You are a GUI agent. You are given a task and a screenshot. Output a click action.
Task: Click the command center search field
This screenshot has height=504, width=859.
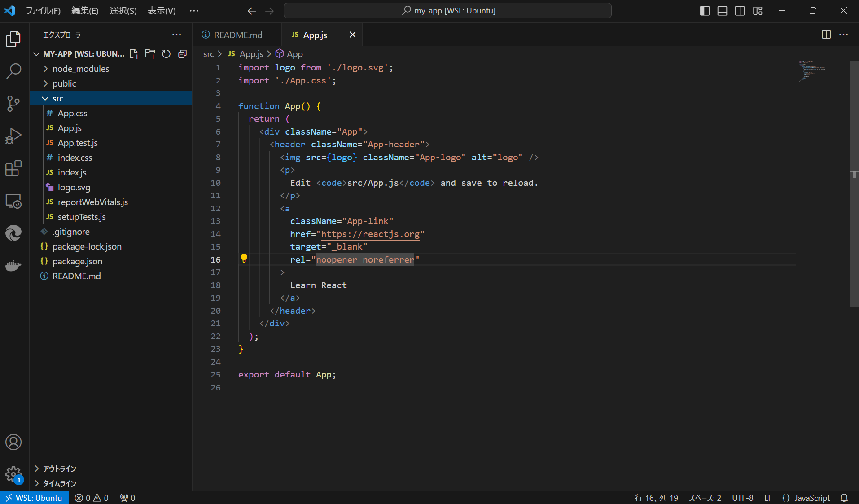tap(447, 11)
